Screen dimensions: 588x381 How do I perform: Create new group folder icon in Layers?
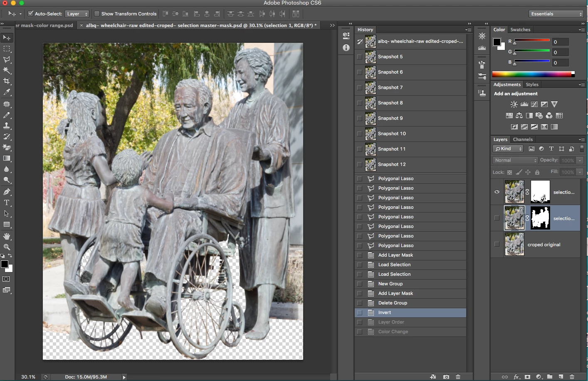550,377
